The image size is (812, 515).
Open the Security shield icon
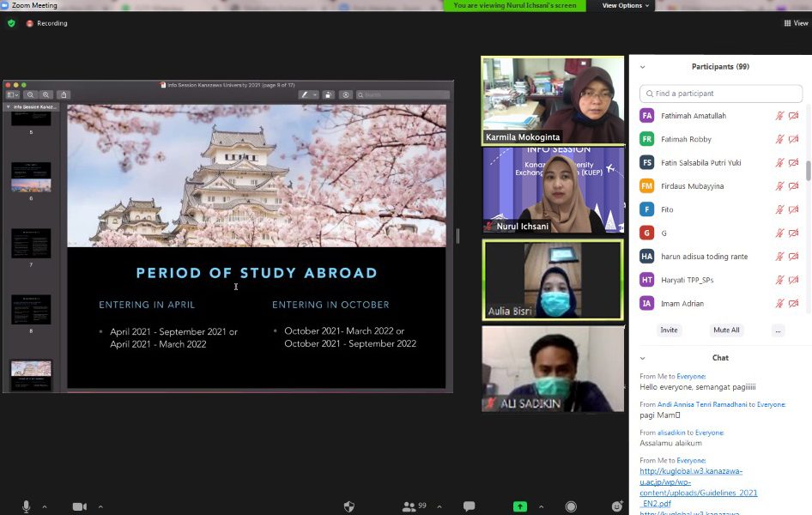(x=348, y=506)
